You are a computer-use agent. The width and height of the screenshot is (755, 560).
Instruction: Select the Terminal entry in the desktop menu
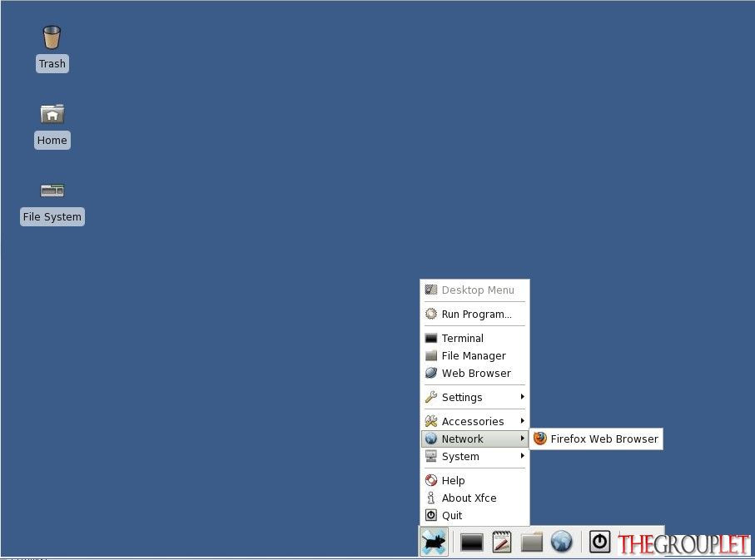pyautogui.click(x=474, y=339)
